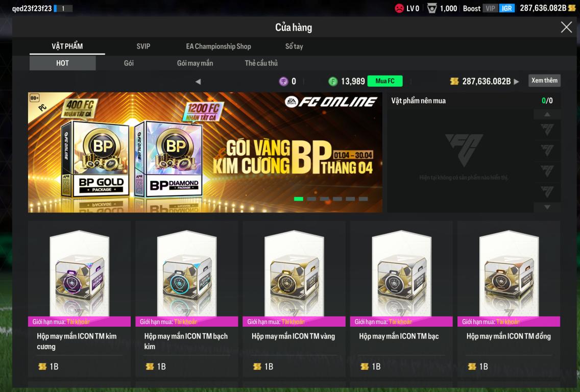580x392 pixels.
Task: Select the Thẻ cầu thủ sub-tab
Action: [261, 63]
